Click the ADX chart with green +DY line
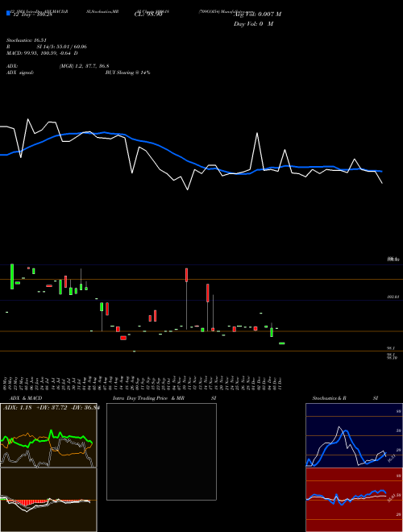 click(x=48, y=435)
